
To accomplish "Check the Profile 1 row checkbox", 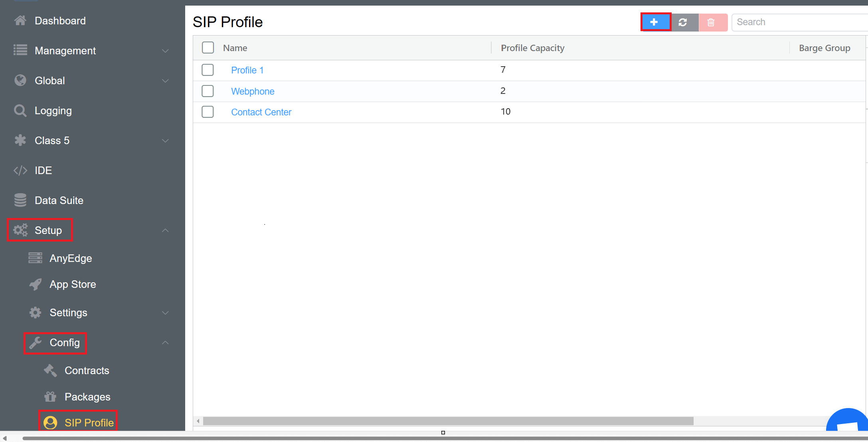I will point(208,70).
